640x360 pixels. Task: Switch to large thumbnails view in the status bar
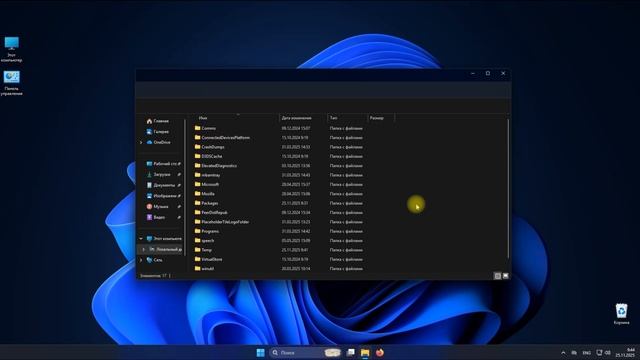[x=506, y=276]
